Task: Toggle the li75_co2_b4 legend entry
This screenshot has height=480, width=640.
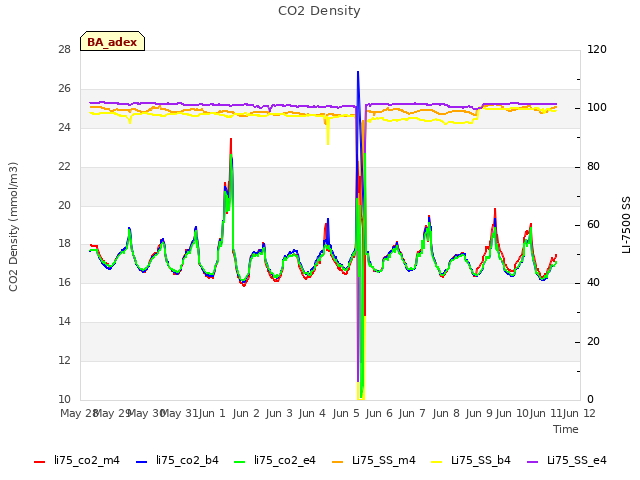Action: [177, 461]
